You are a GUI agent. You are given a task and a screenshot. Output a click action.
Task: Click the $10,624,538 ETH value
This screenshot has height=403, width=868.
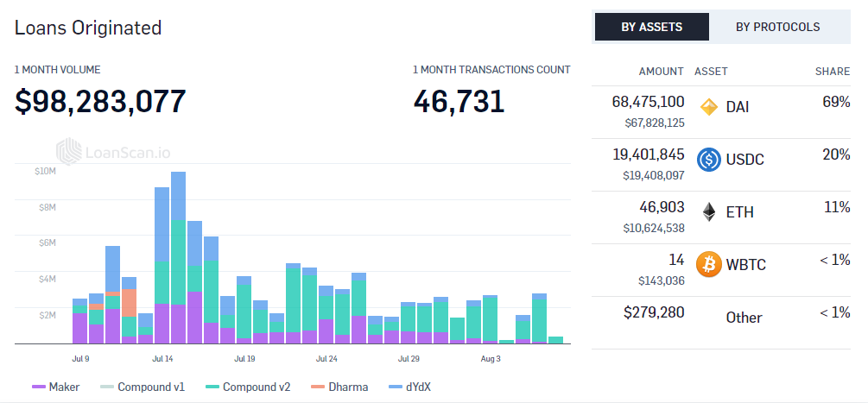655,228
